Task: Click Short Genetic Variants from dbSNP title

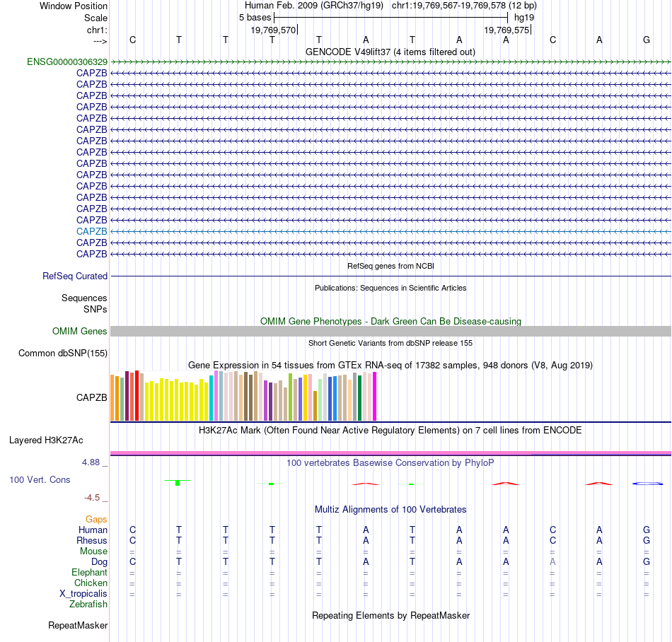Action: coord(390,343)
